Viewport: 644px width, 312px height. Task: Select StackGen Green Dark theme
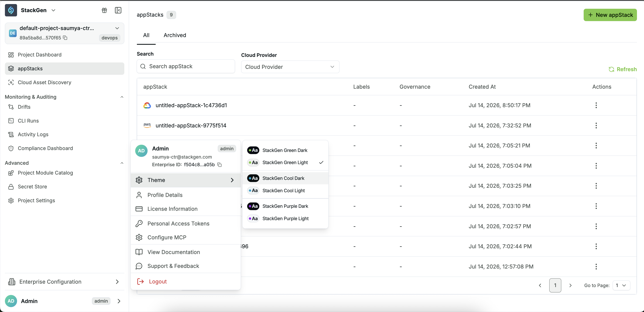click(x=285, y=150)
